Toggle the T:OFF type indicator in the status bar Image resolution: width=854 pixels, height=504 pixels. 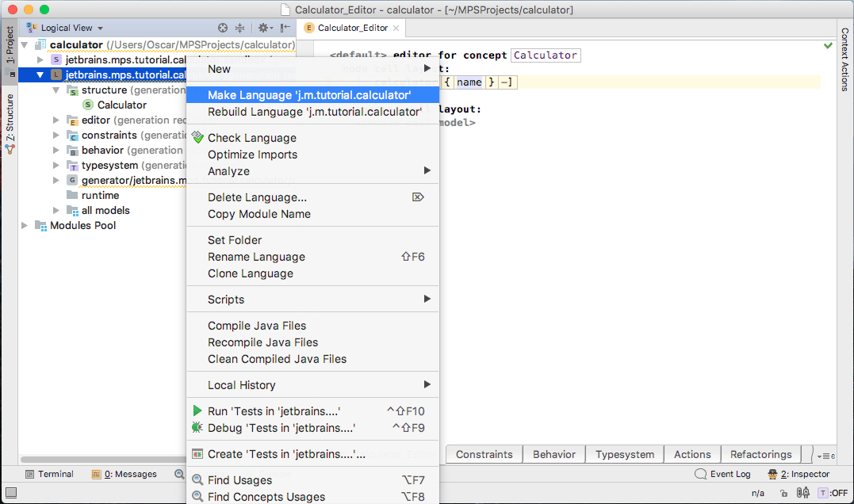pos(833,493)
